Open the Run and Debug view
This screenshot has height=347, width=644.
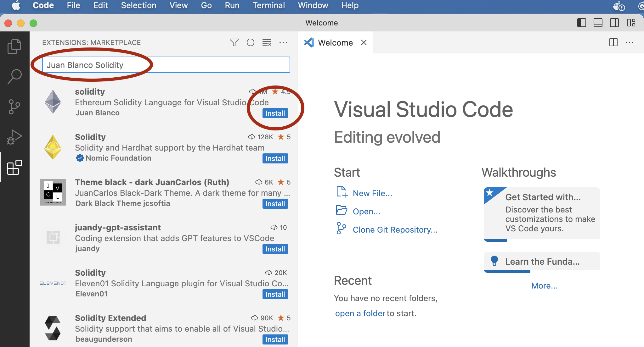click(x=14, y=137)
